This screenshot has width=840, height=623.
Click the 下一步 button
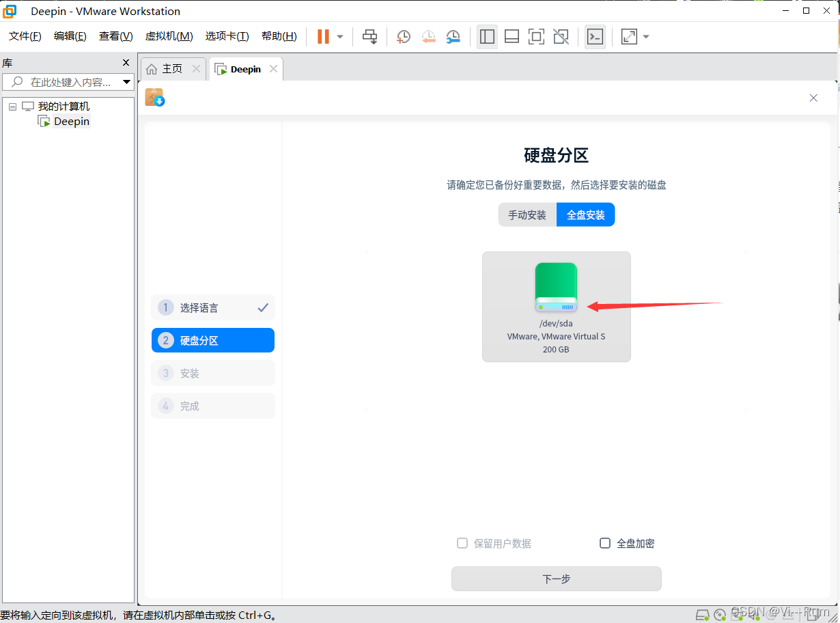click(556, 579)
